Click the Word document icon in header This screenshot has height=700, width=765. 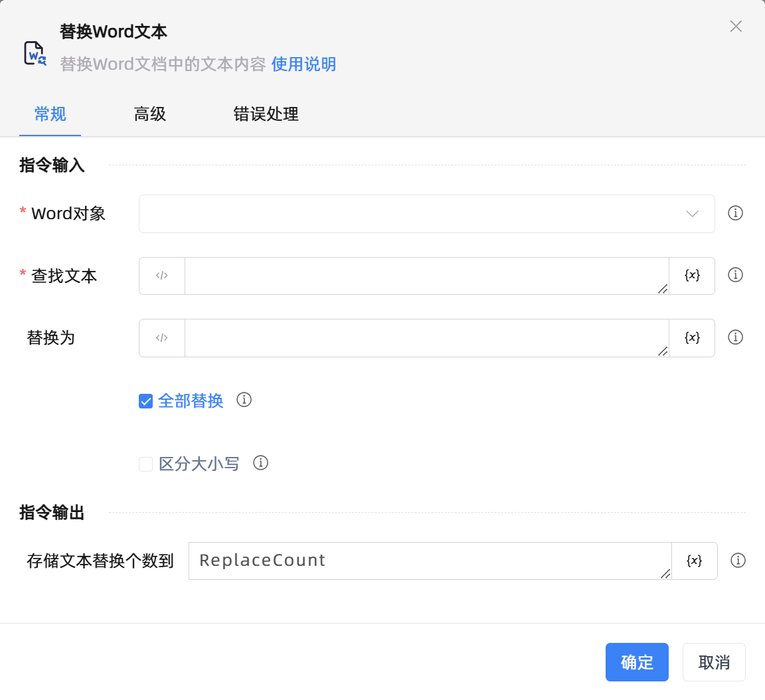[35, 53]
